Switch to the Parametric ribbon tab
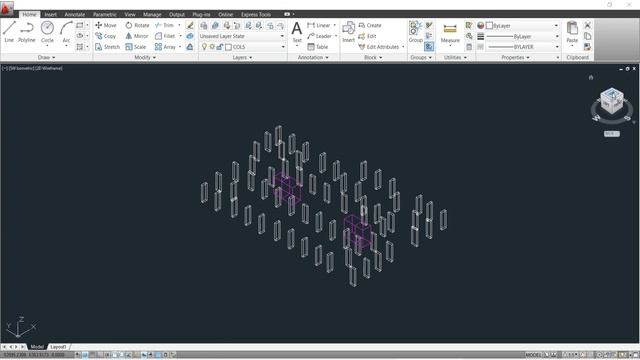Viewport: 640px width, 360px height. (x=104, y=14)
